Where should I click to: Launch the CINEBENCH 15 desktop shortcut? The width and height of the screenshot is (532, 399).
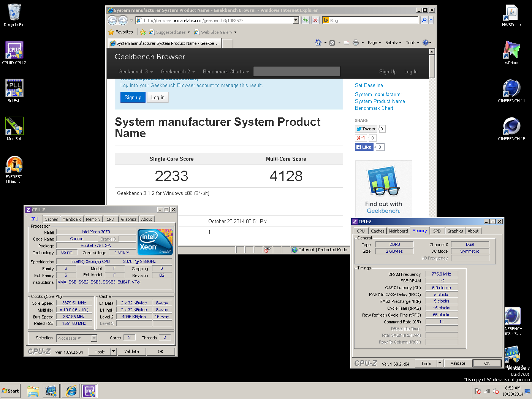pos(511,129)
